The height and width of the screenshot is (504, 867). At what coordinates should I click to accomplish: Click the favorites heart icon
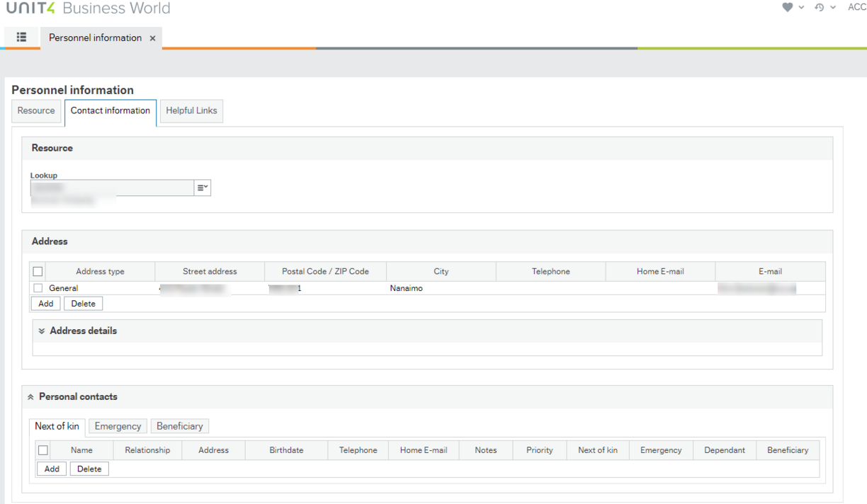[787, 8]
